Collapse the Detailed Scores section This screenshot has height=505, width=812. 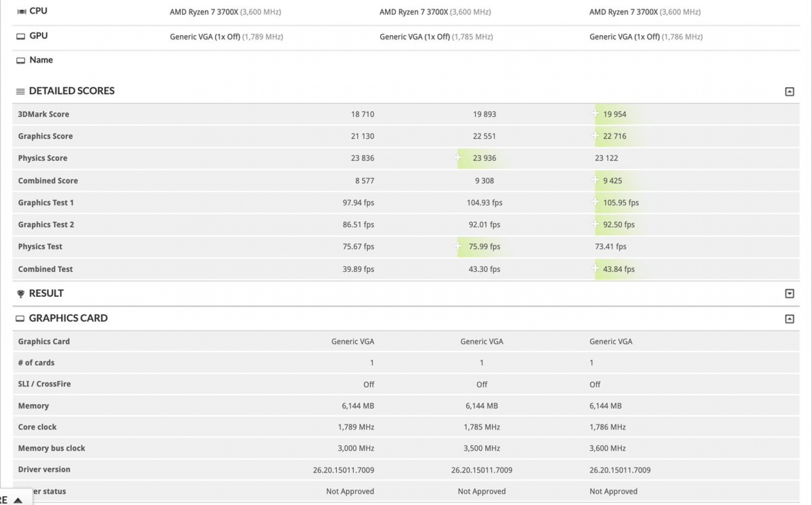coord(789,91)
